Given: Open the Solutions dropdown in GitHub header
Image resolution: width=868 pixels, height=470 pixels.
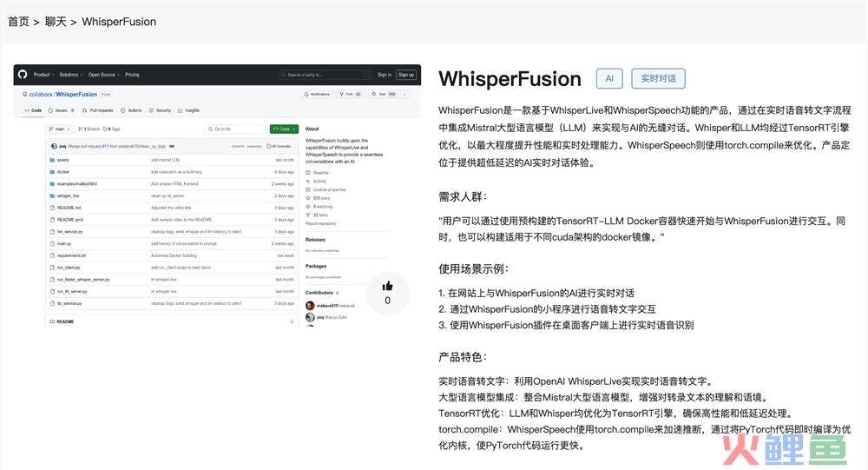Looking at the screenshot, I should (71, 75).
